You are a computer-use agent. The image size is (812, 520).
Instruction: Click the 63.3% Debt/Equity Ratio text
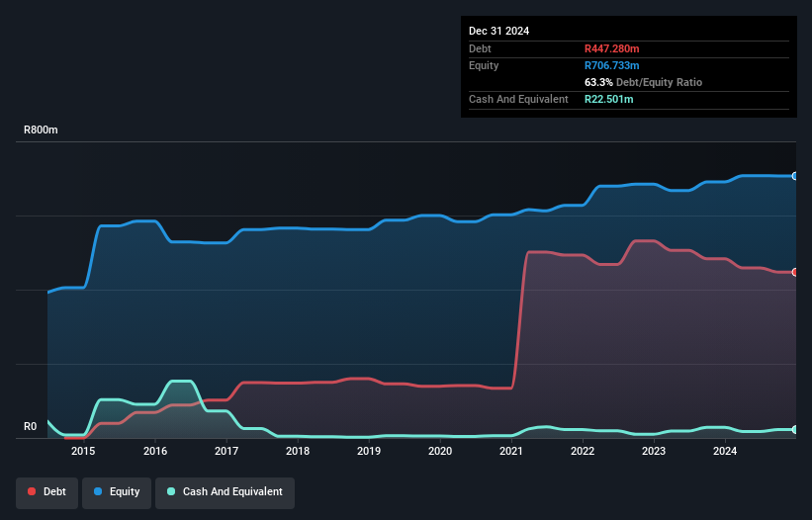tap(643, 82)
